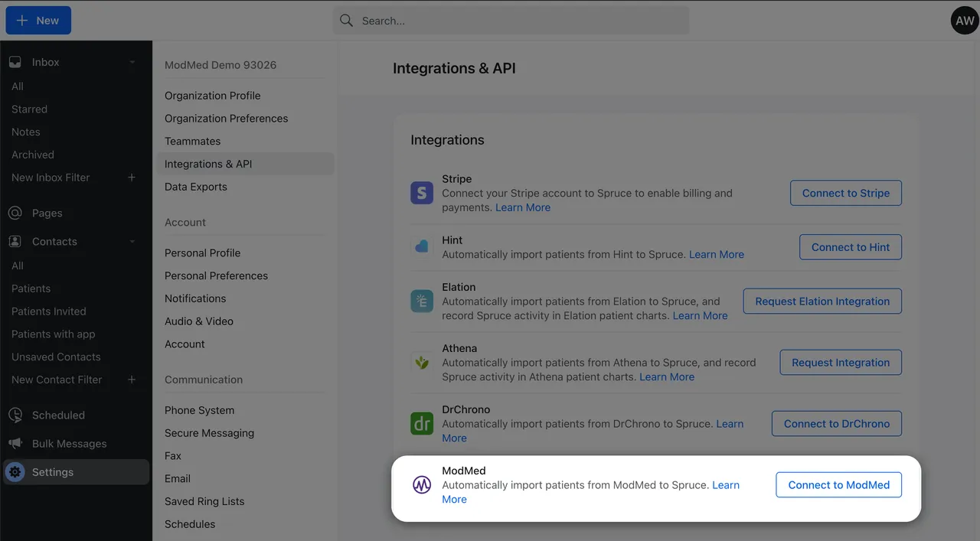Click the Stripe integration logo icon
The width and height of the screenshot is (980, 541).
422,193
